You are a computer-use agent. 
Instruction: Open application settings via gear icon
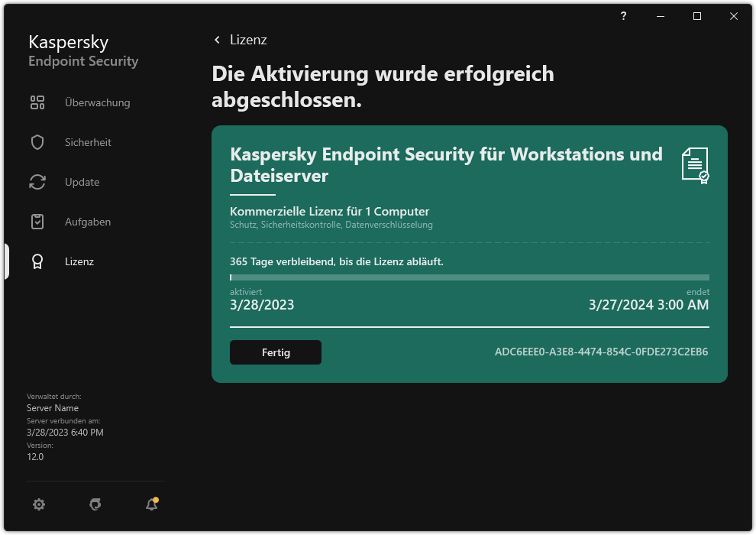point(39,504)
